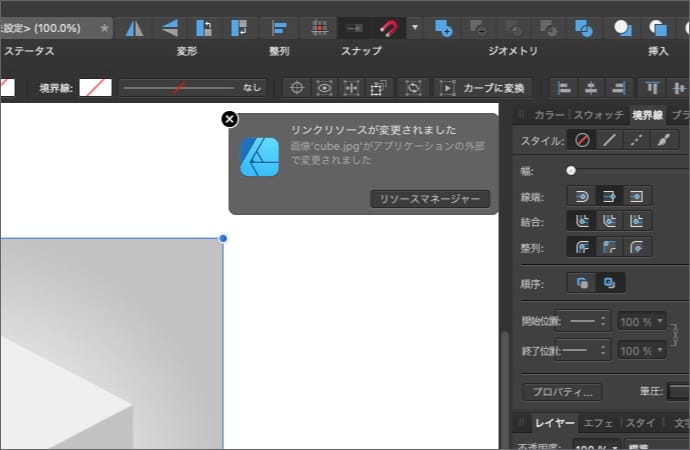Select the no-stroke style icon
Screen dimensions: 690x450
(x=582, y=141)
